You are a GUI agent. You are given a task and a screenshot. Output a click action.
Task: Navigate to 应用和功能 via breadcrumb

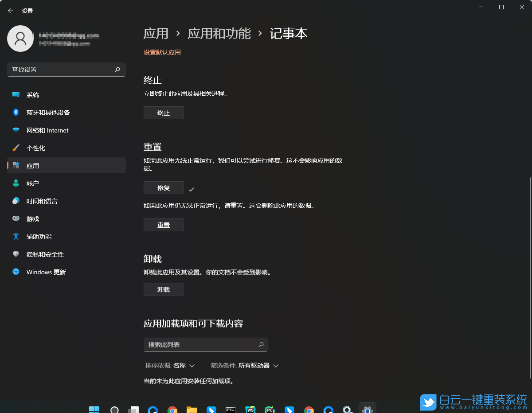click(x=219, y=34)
